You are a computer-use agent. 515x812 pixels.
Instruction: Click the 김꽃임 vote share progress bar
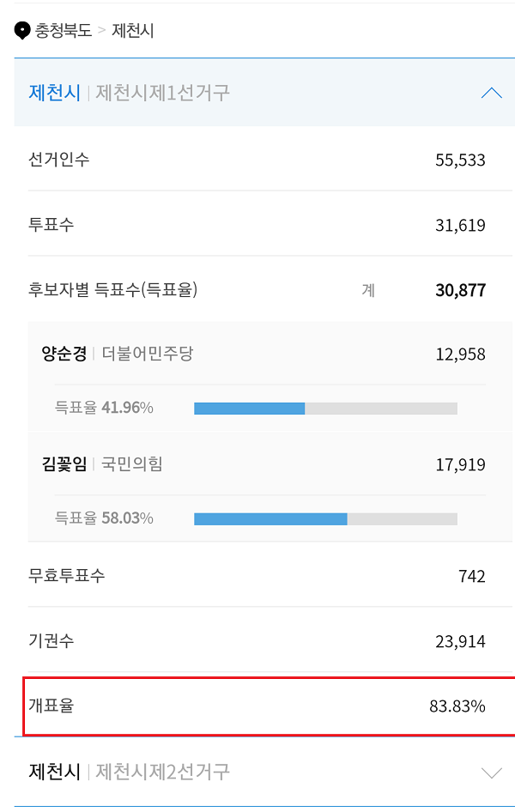click(325, 519)
